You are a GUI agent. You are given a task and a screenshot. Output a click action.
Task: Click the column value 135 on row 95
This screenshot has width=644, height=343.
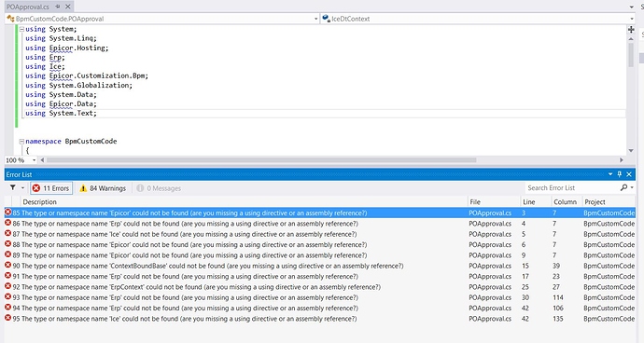pos(558,319)
